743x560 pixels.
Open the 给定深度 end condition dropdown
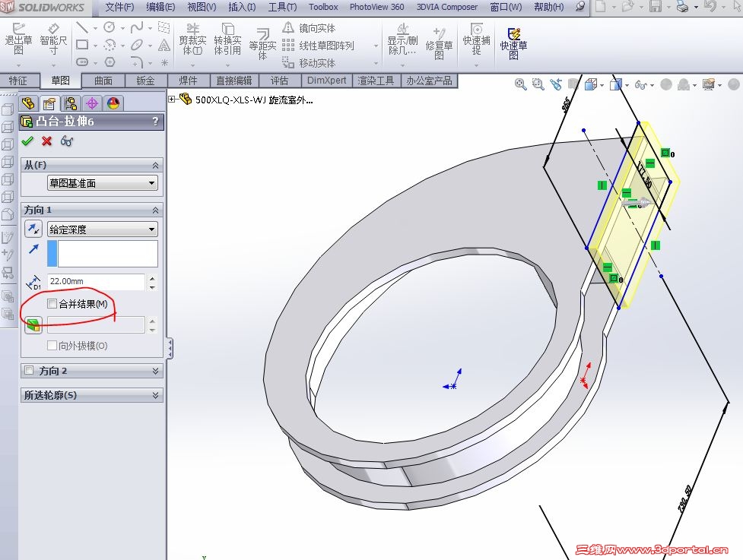tap(103, 229)
